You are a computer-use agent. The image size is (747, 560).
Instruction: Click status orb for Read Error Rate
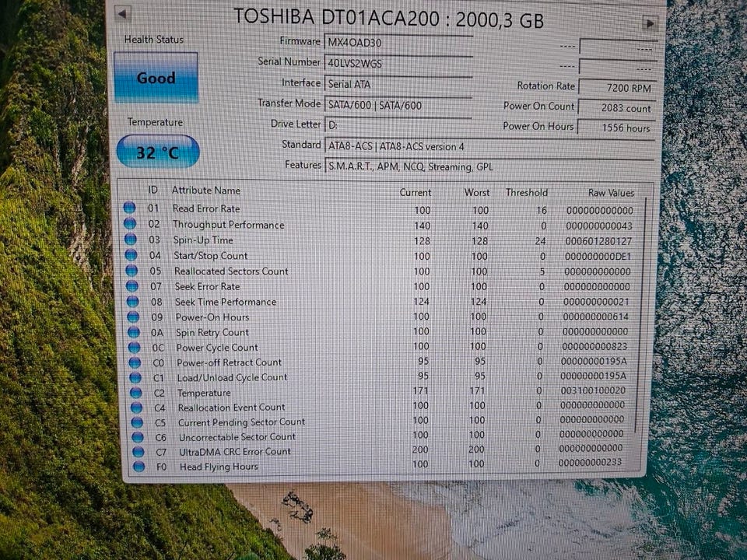pyautogui.click(x=130, y=208)
